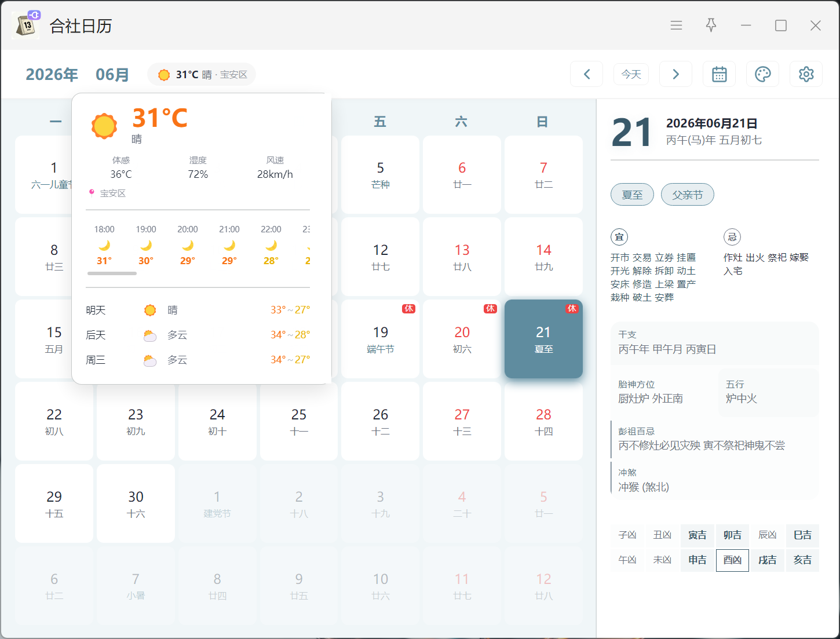Screen dimensions: 840x639
Task: Open the hamburger menu icon
Action: [x=676, y=25]
